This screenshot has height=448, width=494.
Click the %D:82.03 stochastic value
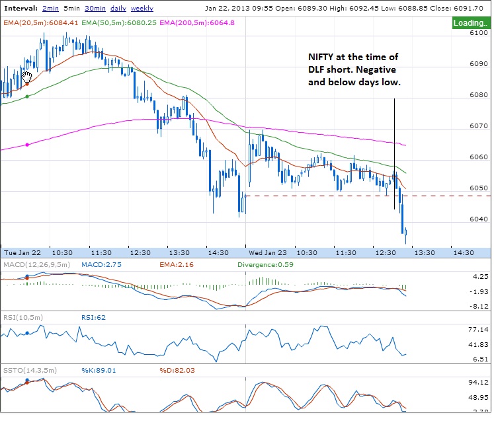pyautogui.click(x=177, y=370)
